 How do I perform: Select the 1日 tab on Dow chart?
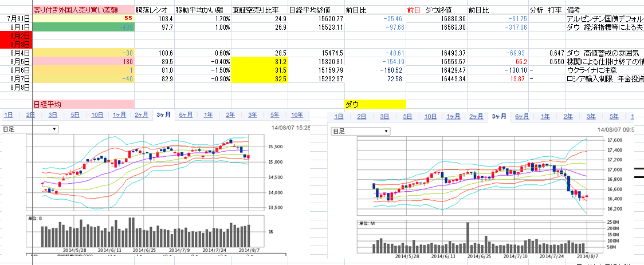(x=339, y=117)
